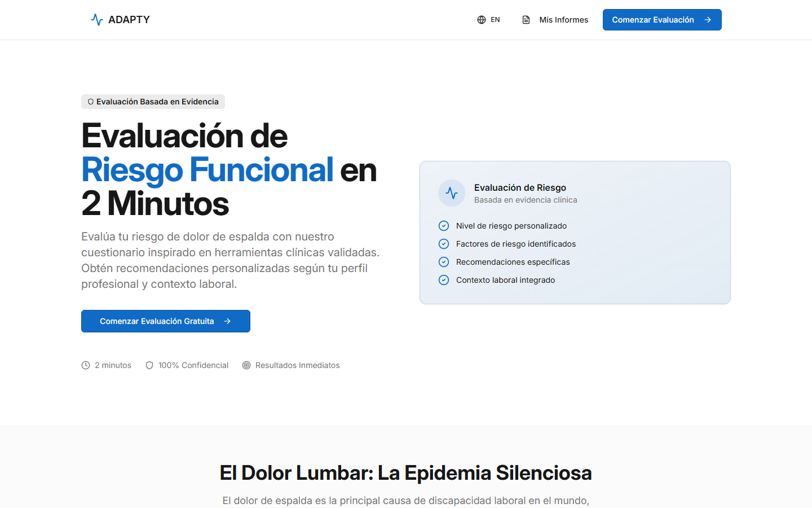The width and height of the screenshot is (812, 508).
Task: Click check icon beside Contexto laboral integrado
Action: coord(444,280)
